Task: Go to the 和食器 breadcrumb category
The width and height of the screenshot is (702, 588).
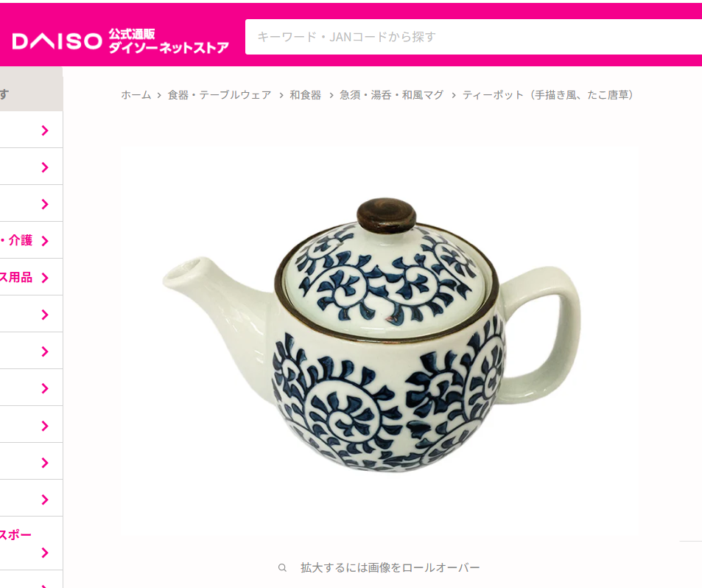Action: 306,95
